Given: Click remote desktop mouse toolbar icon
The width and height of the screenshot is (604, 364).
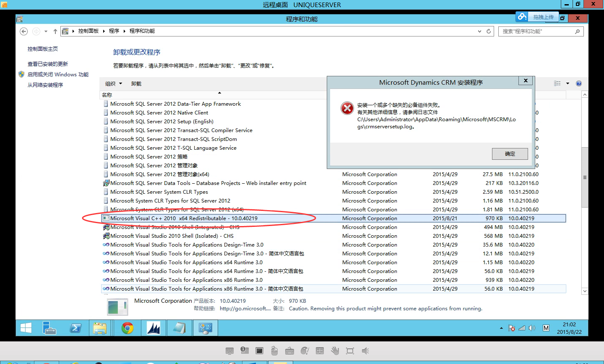Looking at the screenshot, I should [274, 351].
